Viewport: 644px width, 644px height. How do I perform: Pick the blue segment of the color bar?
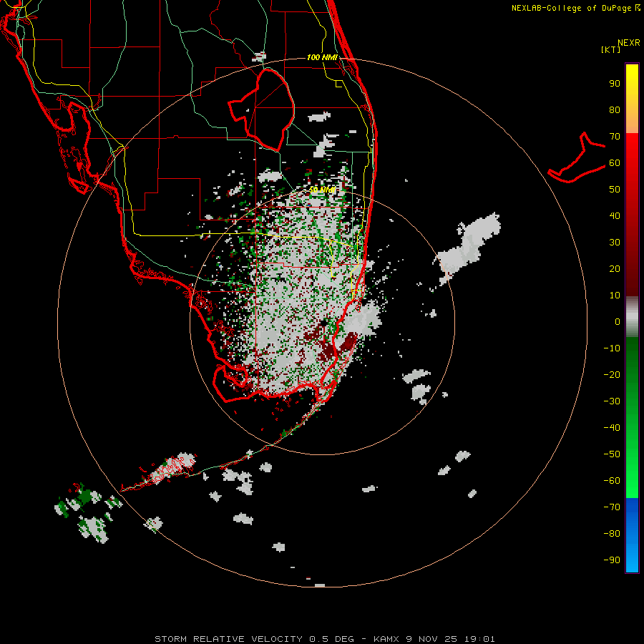coord(632,535)
